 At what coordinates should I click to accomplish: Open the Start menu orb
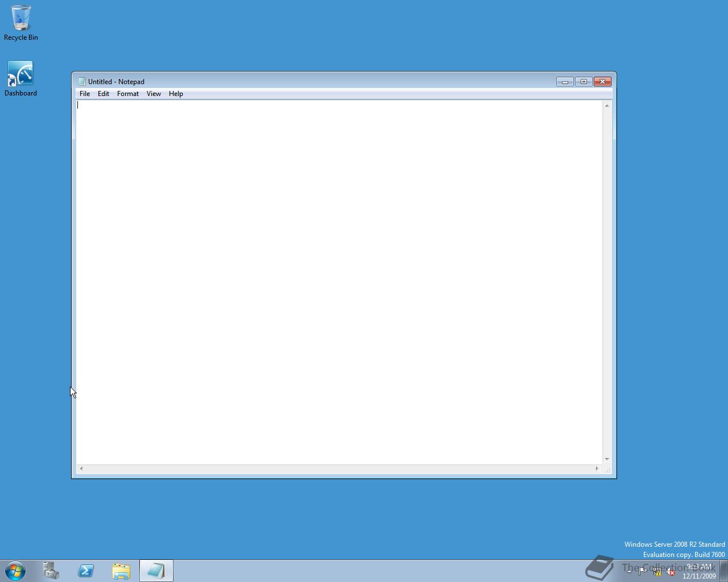pos(15,571)
